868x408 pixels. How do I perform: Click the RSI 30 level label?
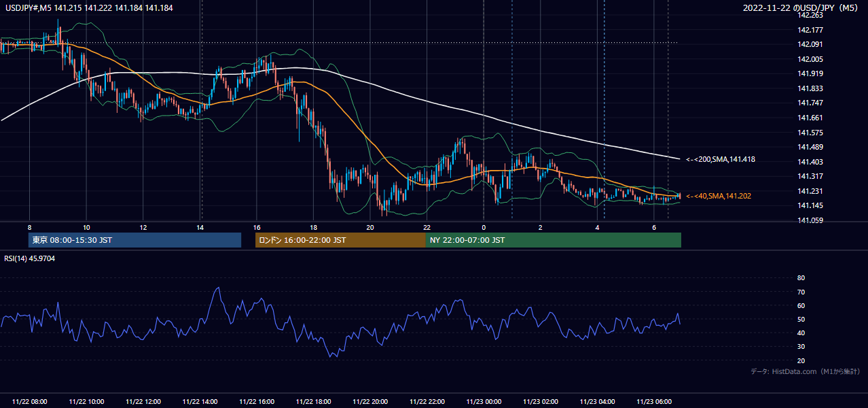[x=801, y=347]
